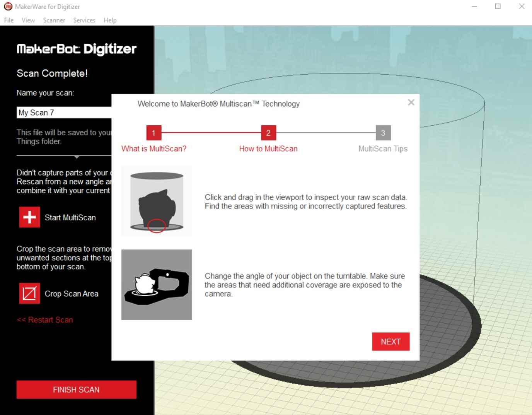Click the NEXT button in dialog

390,342
